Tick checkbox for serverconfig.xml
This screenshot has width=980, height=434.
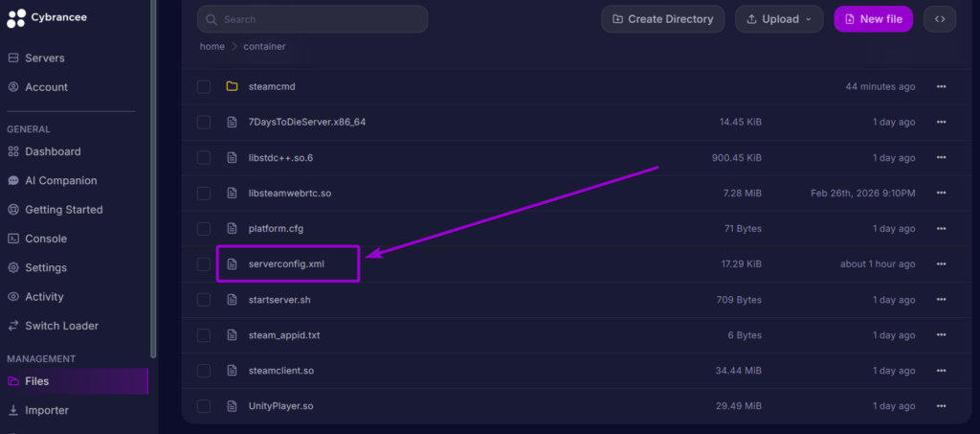coord(204,264)
